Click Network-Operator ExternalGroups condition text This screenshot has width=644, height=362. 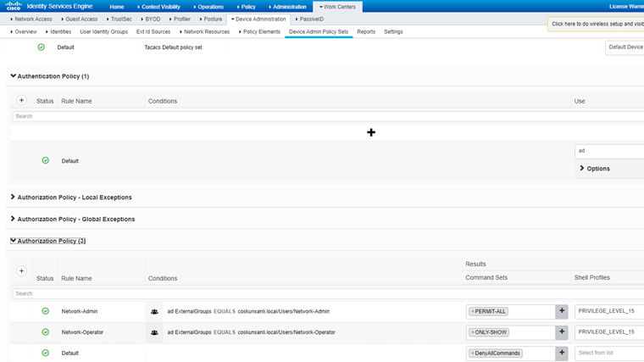(252, 332)
